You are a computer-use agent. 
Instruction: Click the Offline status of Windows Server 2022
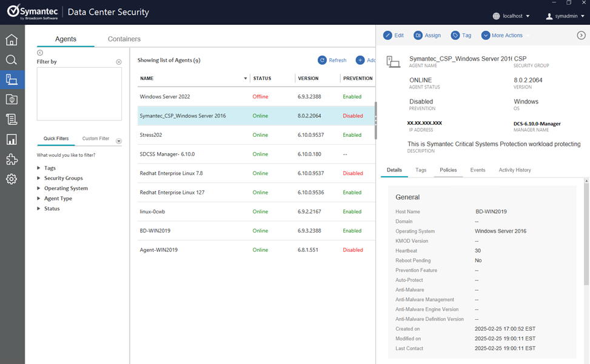(x=260, y=97)
